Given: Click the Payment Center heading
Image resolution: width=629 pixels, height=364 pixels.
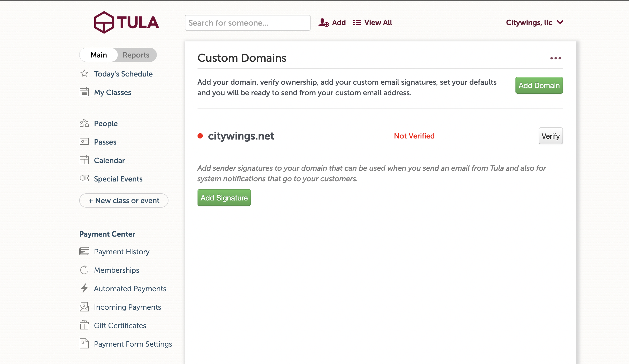Looking at the screenshot, I should click(107, 234).
